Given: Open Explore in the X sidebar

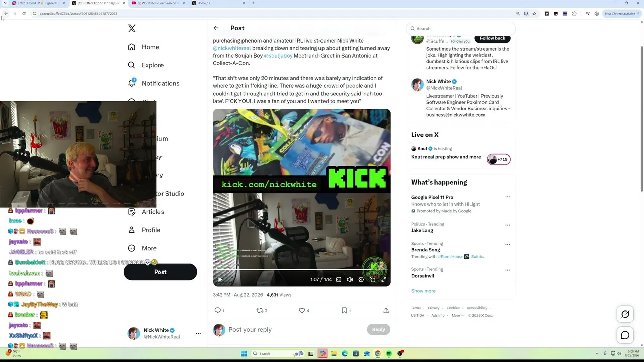Looking at the screenshot, I should point(145,65).
